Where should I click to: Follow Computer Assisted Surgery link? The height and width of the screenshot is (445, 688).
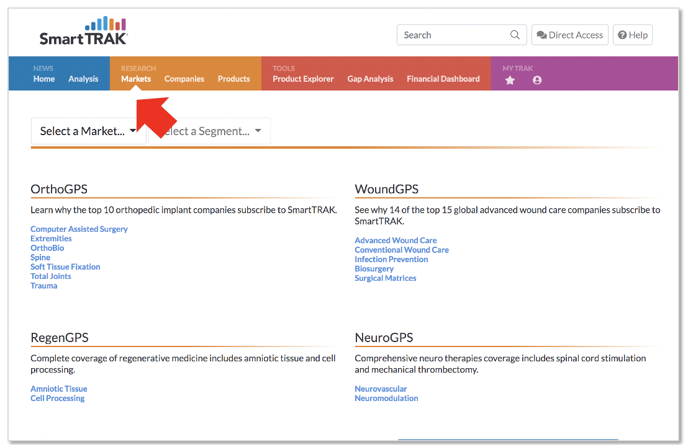coord(79,229)
